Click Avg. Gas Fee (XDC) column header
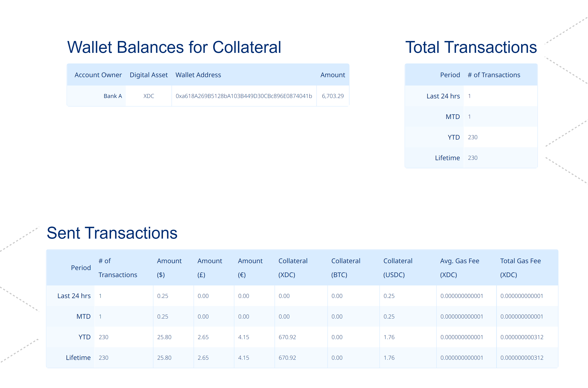Screen dimensions: 588x388 [x=460, y=268]
